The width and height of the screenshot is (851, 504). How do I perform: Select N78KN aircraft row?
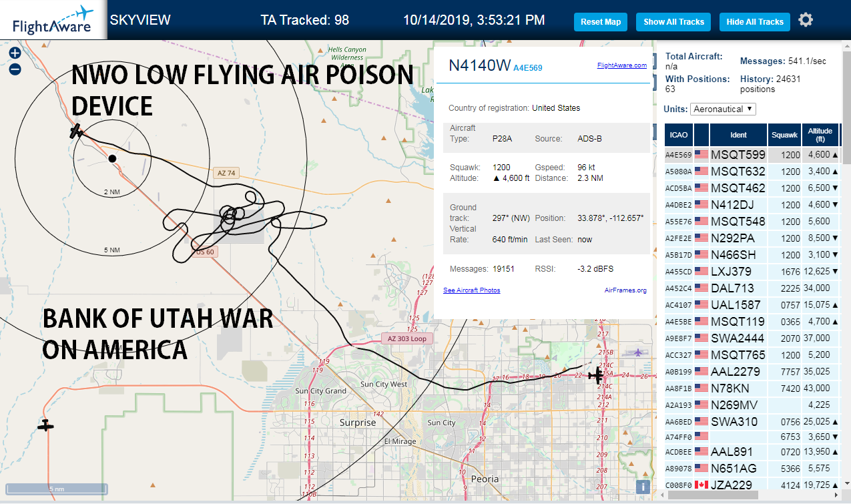pos(752,389)
